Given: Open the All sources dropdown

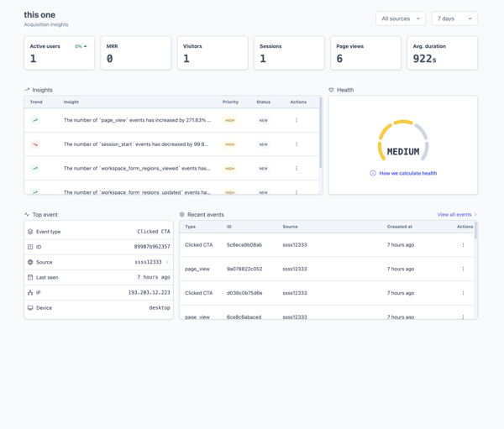Looking at the screenshot, I should coord(401,18).
